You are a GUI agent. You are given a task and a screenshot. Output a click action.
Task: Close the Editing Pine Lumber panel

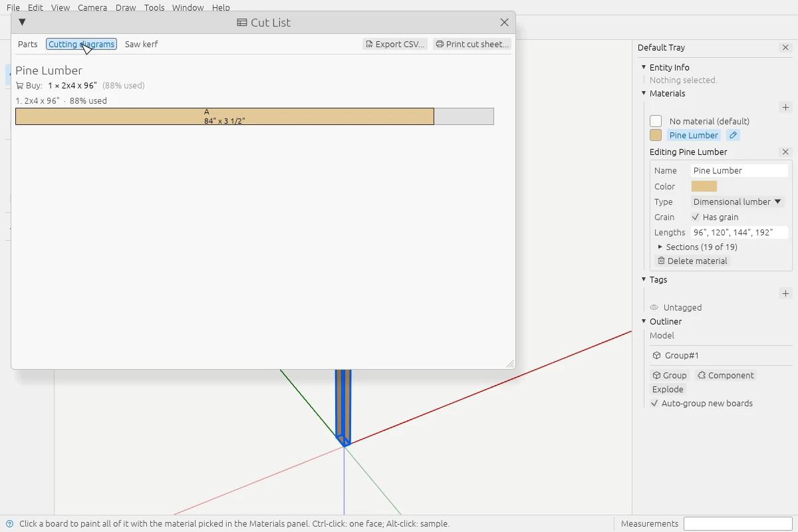click(x=785, y=152)
